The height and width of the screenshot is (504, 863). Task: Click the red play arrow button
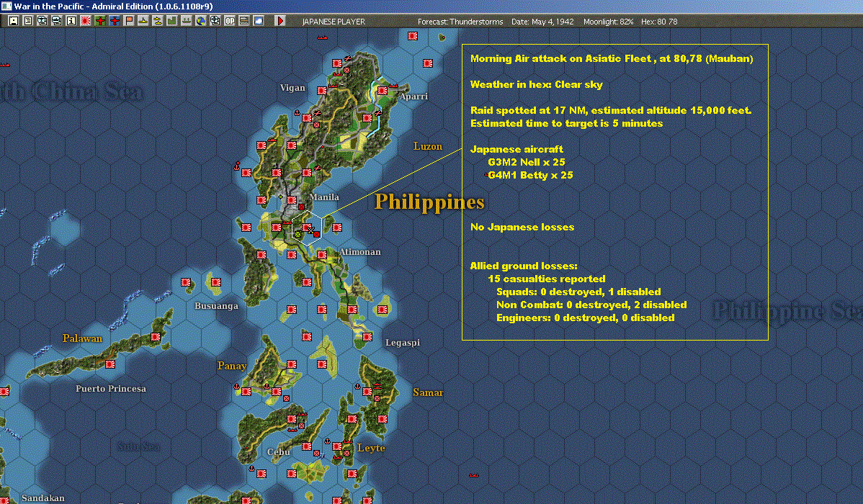click(280, 21)
